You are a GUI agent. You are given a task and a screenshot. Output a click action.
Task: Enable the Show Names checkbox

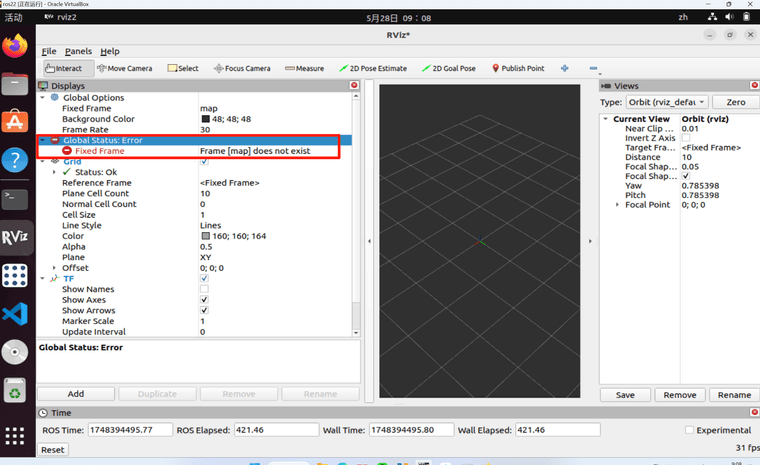tap(204, 289)
